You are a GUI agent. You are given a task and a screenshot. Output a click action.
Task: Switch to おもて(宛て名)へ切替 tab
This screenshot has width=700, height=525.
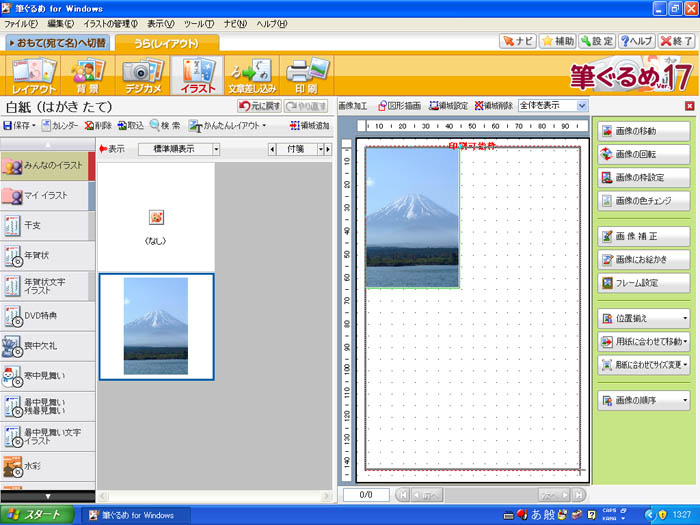(55, 43)
